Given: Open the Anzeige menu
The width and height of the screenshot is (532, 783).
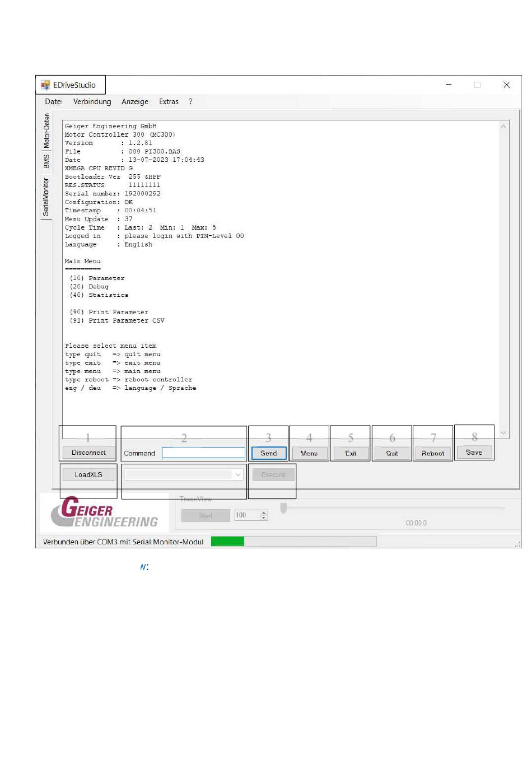Looking at the screenshot, I should pyautogui.click(x=135, y=101).
